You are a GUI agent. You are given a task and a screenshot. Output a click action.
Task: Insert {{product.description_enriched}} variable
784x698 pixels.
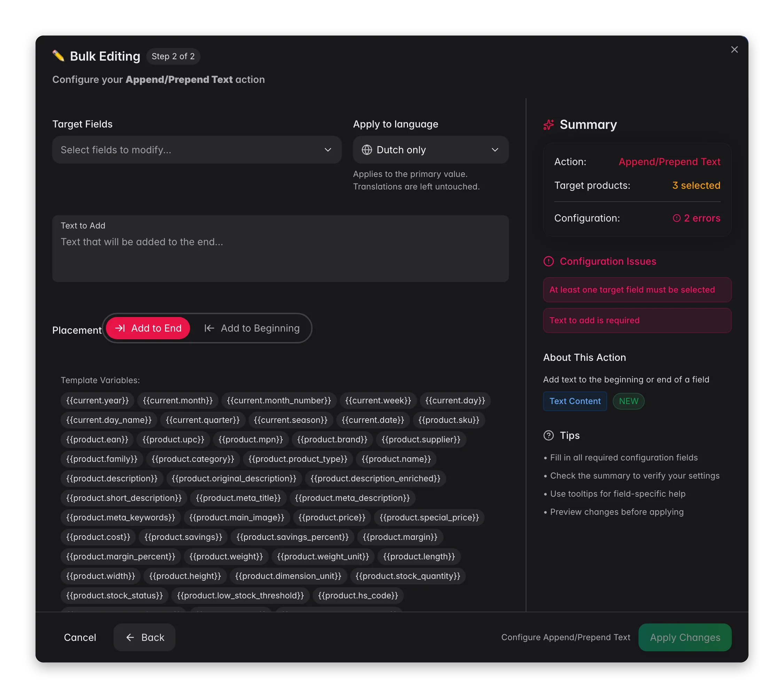376,479
